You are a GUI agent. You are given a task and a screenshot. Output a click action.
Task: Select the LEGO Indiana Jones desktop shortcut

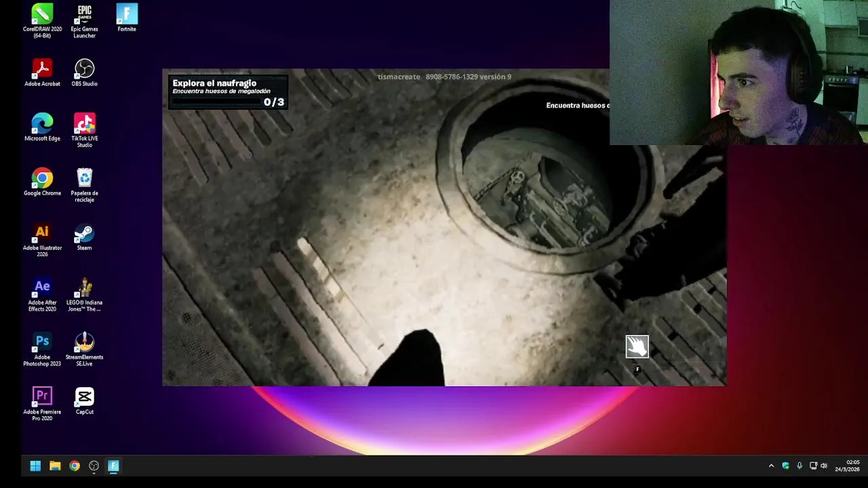point(84,295)
